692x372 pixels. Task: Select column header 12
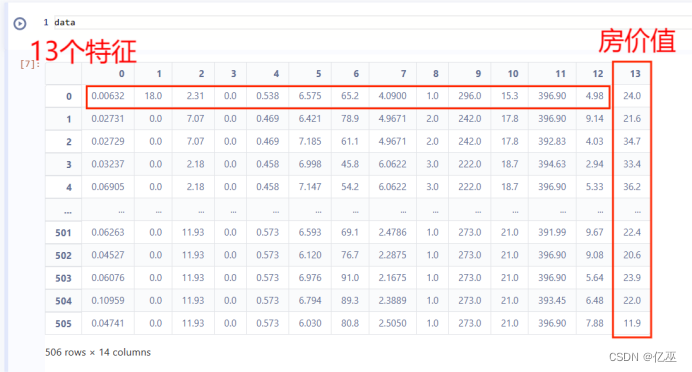tap(598, 74)
